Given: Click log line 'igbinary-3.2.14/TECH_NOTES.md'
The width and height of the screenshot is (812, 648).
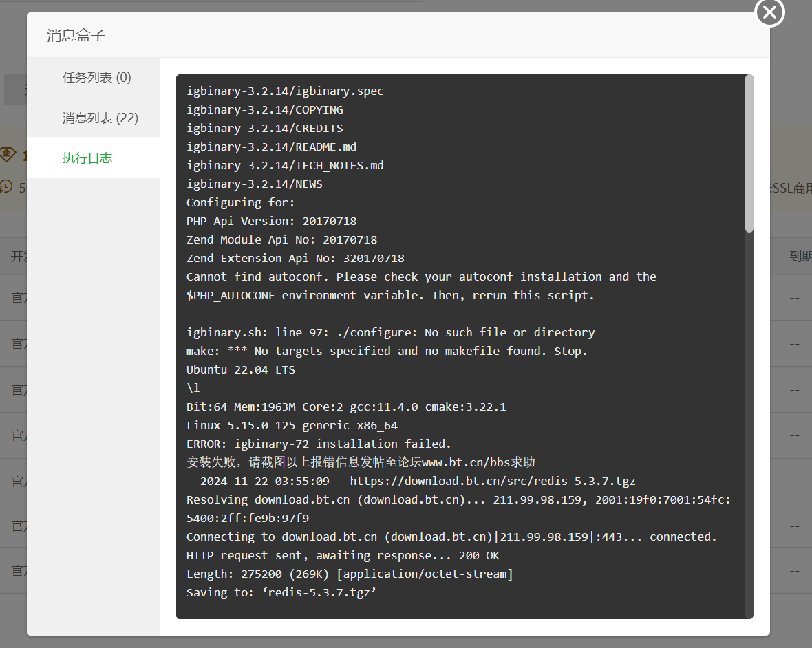Looking at the screenshot, I should (x=285, y=166).
